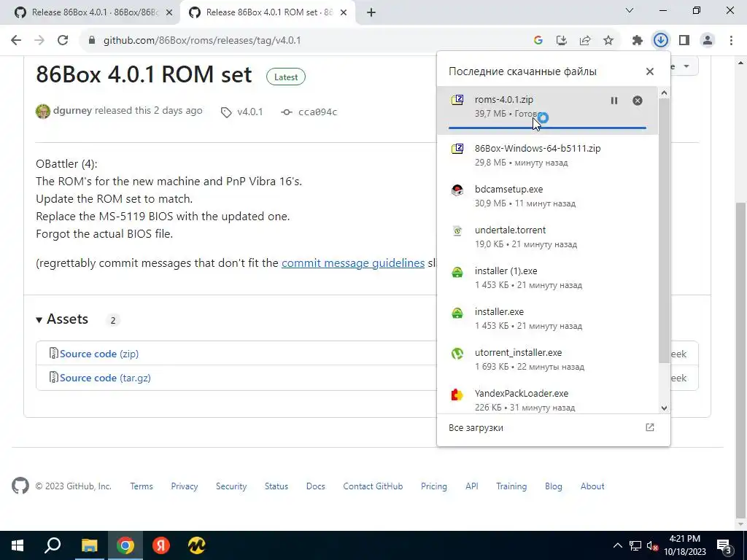Open the Chrome three-dot menu
Screen dimensions: 747x560
point(731,41)
